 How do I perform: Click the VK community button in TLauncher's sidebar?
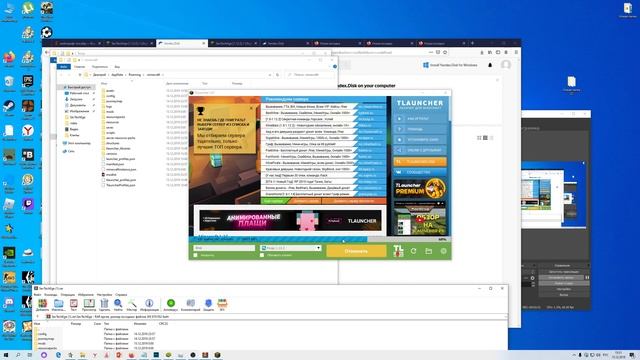420,172
